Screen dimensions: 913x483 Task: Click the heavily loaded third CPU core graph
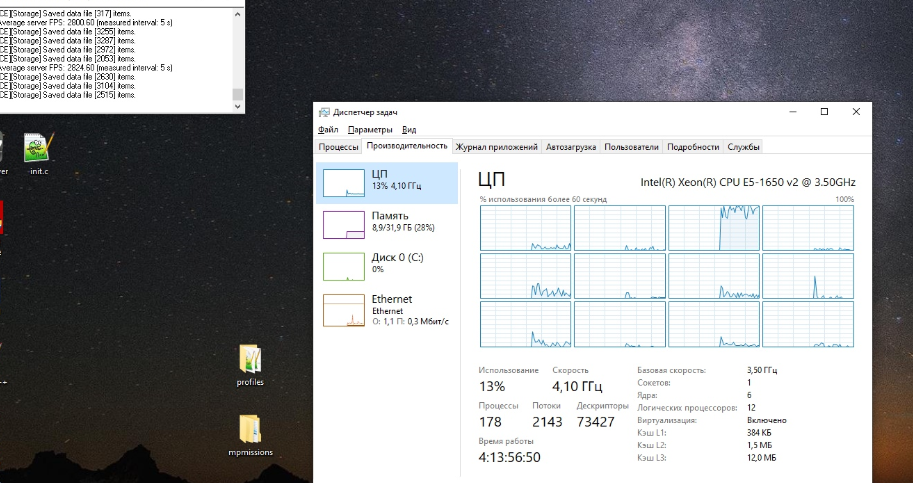coord(714,228)
